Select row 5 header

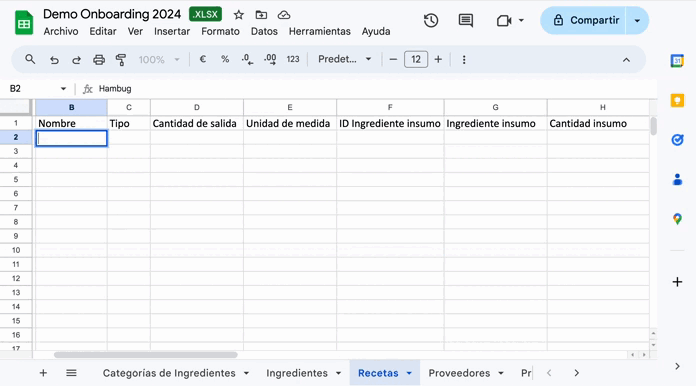click(16, 179)
